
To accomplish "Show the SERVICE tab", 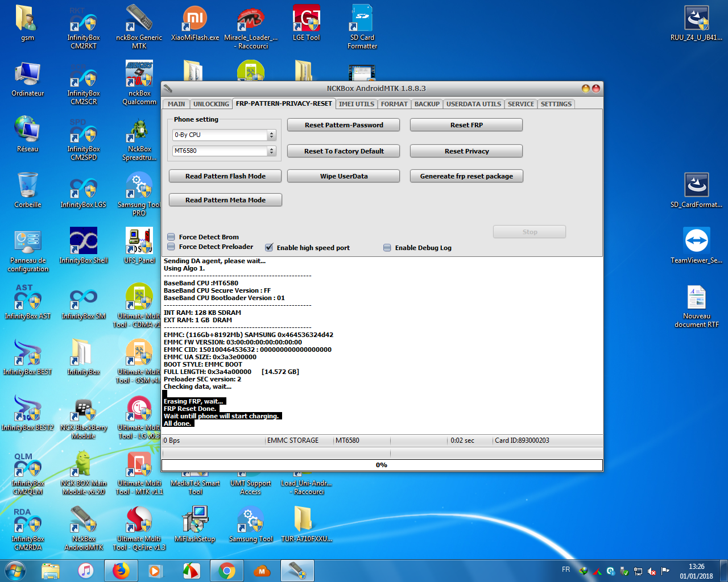I will point(521,104).
